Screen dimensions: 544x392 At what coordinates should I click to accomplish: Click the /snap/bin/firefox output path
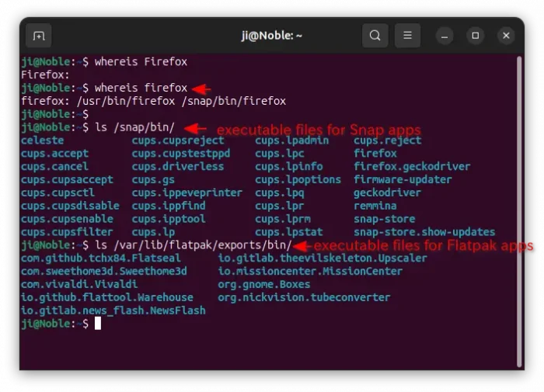(234, 101)
